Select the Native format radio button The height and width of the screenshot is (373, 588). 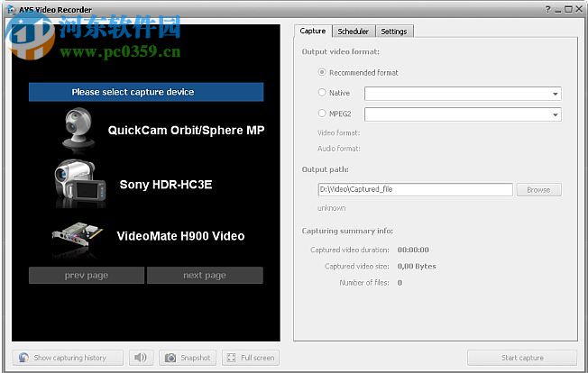pos(322,92)
